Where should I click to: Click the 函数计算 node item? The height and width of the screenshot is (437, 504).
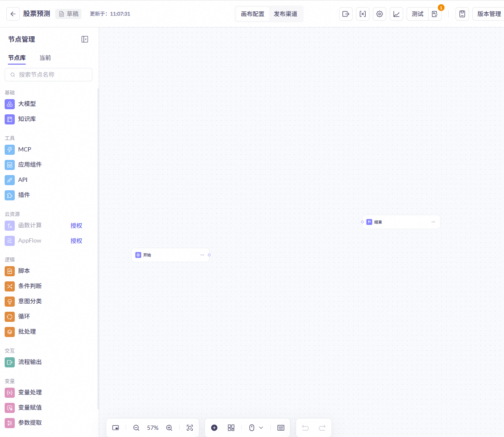point(23,225)
